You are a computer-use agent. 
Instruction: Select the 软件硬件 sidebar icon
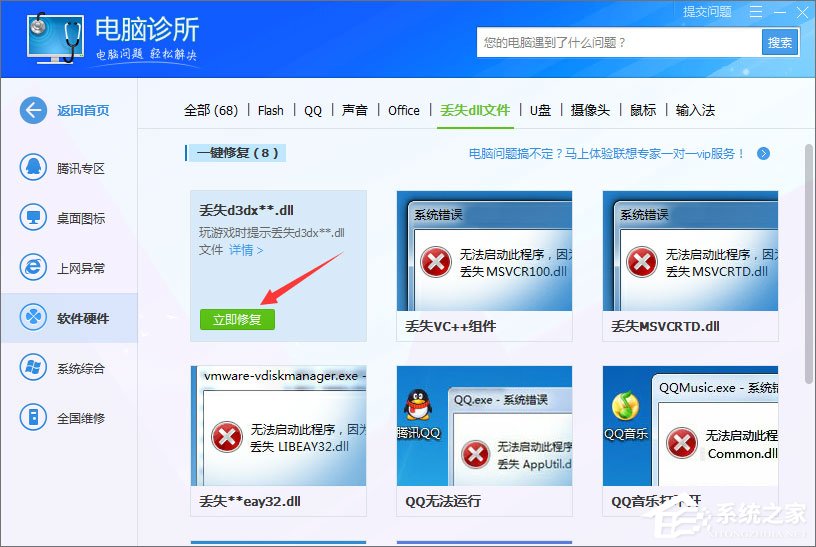34,318
